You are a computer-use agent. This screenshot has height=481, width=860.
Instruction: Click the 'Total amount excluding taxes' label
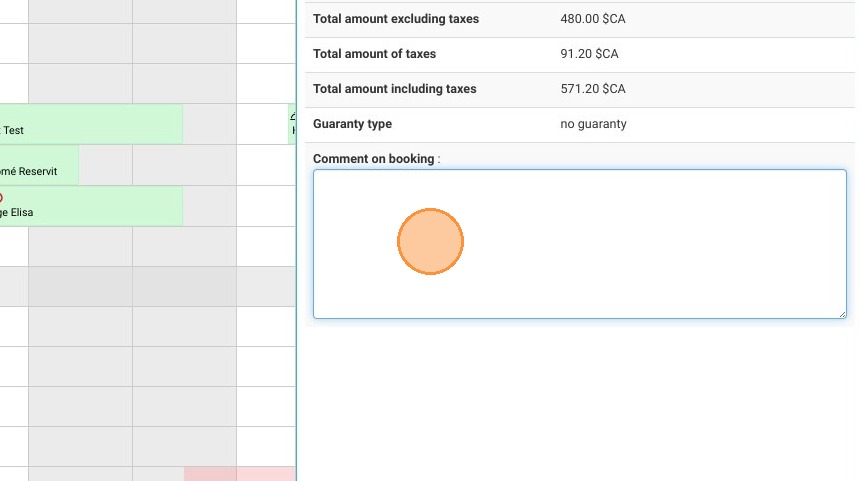point(395,19)
